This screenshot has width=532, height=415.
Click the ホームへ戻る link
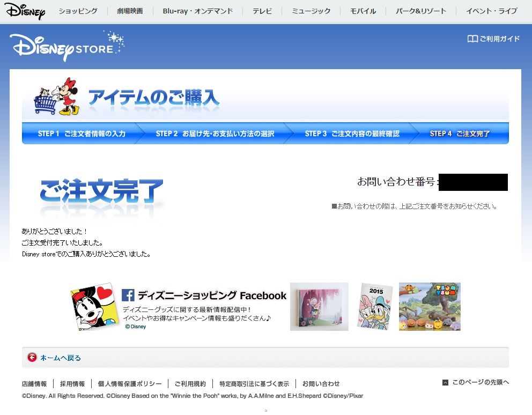click(x=61, y=358)
